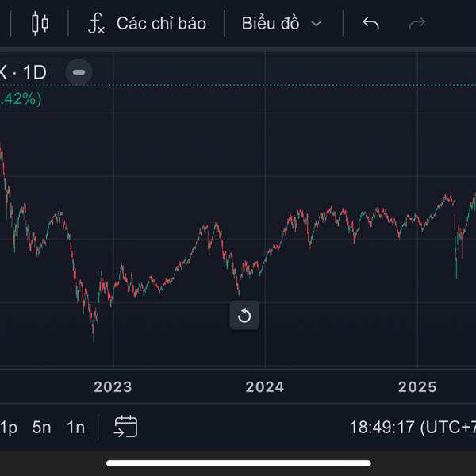The image size is (476, 476).
Task: Open the 1D symbol interval legend
Action: [x=24, y=73]
